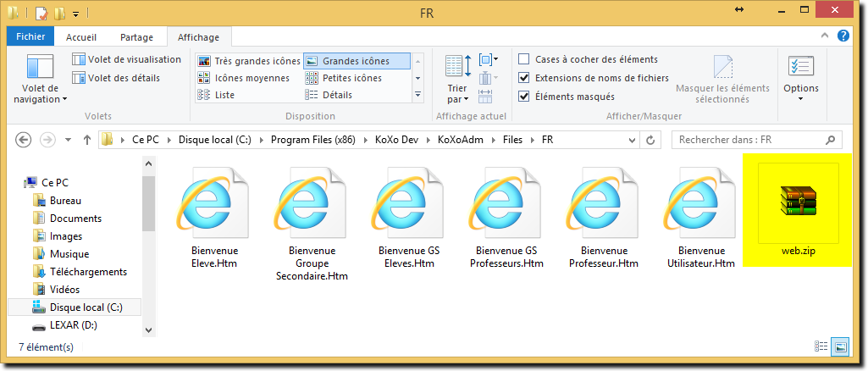Toggle the Volet des détails pane

pos(116,78)
